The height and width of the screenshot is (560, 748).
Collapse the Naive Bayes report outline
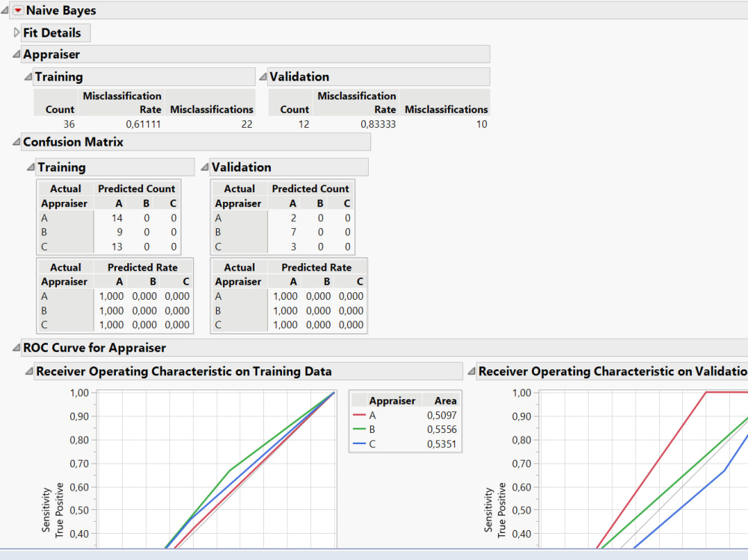[x=4, y=10]
